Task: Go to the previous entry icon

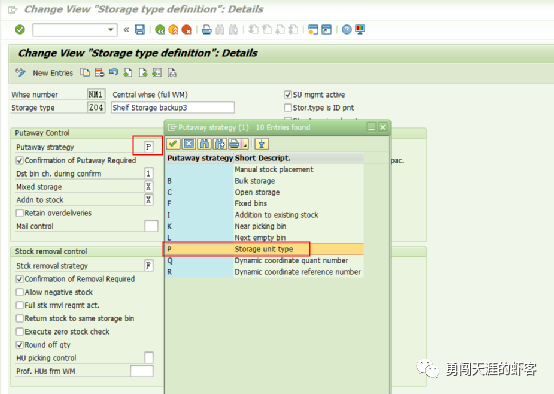Action: tap(128, 73)
